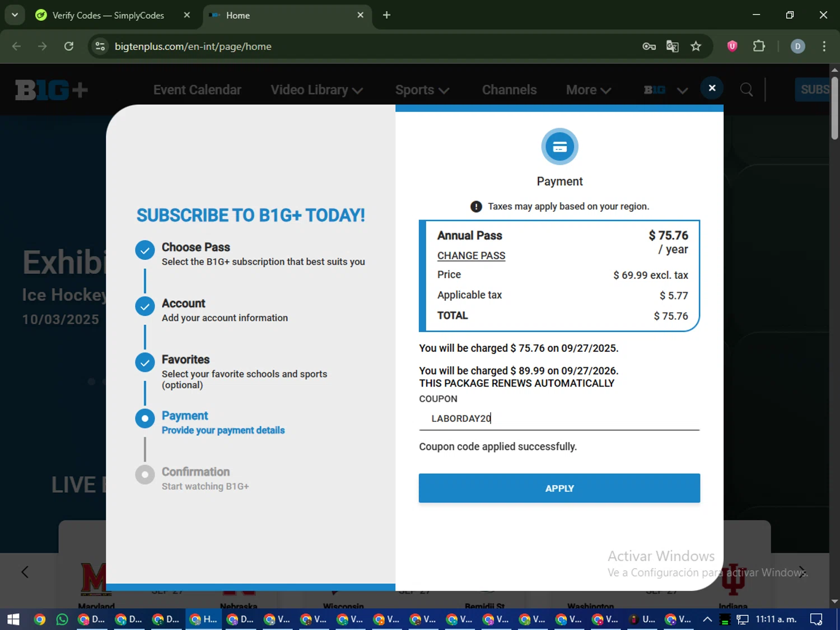Expand the B1G network dropdown chevron
This screenshot has height=630, width=840.
682,90
